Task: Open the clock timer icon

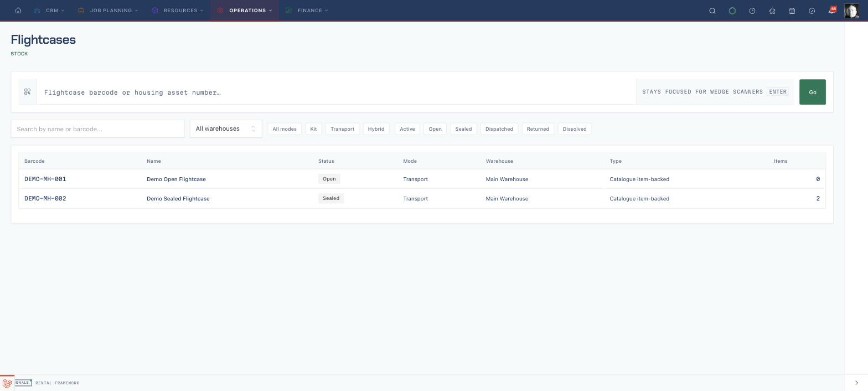Action: (752, 11)
